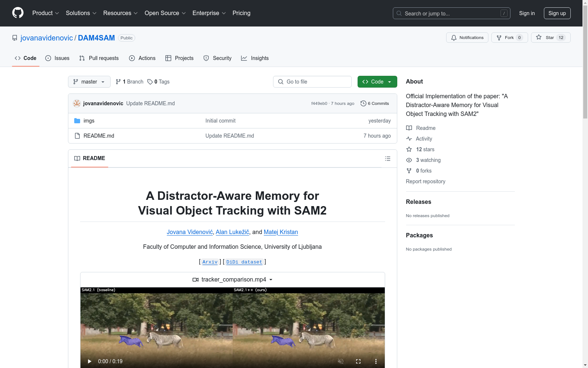Screen dimensions: 588x368
Task: Open the Pull requests tab
Action: [x=99, y=58]
